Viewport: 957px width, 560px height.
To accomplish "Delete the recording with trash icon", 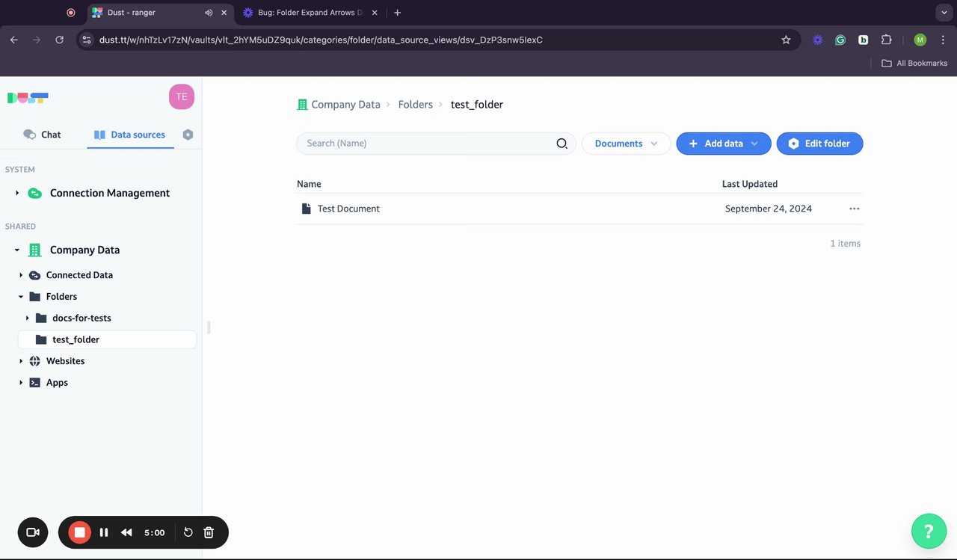I will coord(209,532).
